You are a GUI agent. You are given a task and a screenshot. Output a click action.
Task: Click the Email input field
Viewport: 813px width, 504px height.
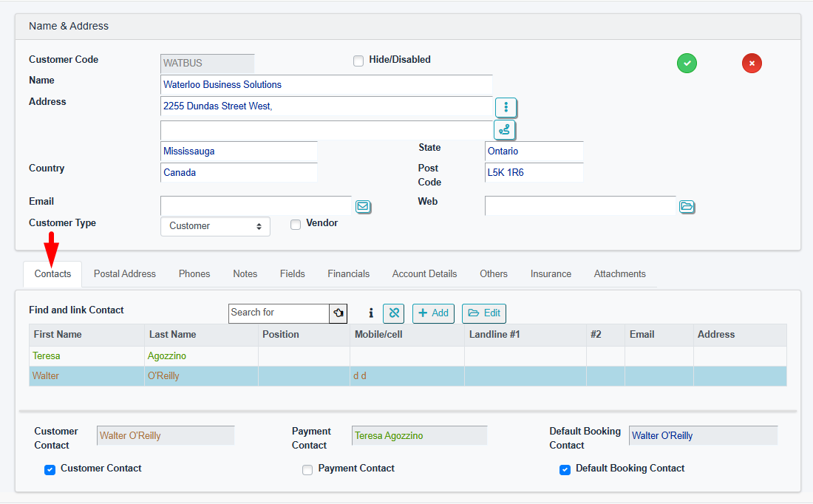click(x=256, y=206)
